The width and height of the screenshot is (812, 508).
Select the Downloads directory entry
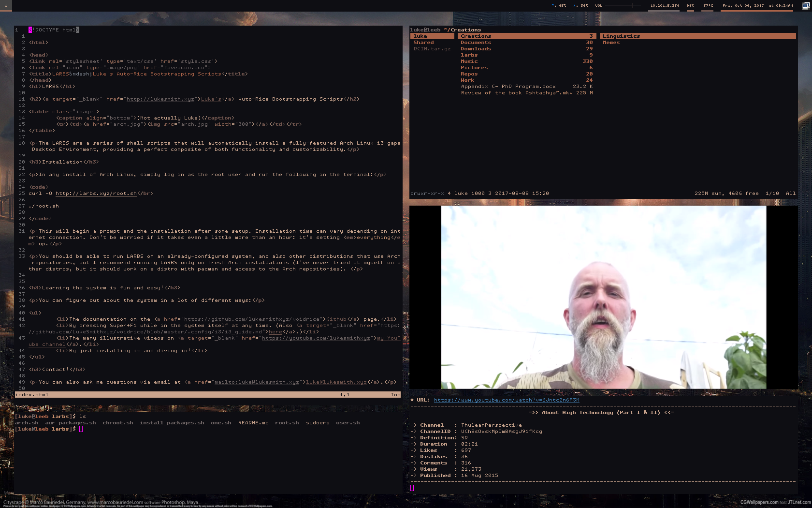point(476,49)
